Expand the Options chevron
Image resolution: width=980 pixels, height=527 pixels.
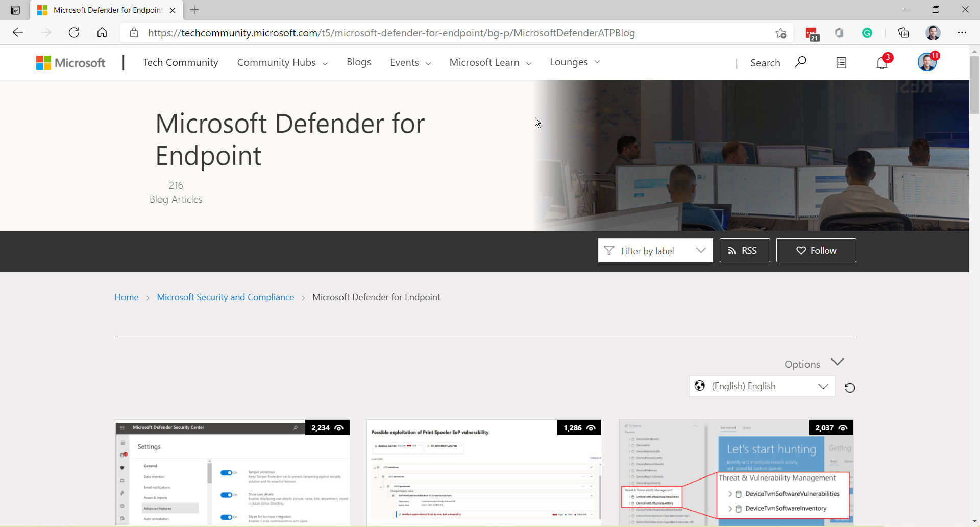point(838,362)
